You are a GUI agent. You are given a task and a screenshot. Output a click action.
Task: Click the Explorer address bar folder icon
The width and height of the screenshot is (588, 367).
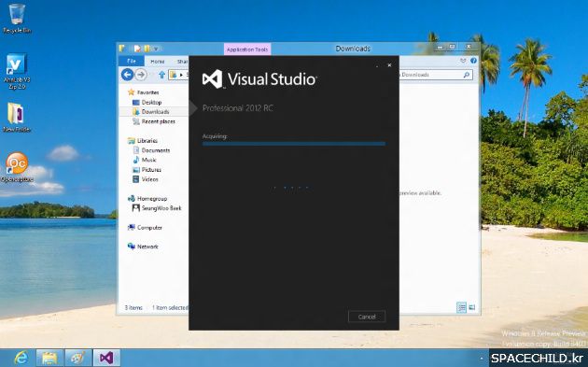click(x=174, y=75)
